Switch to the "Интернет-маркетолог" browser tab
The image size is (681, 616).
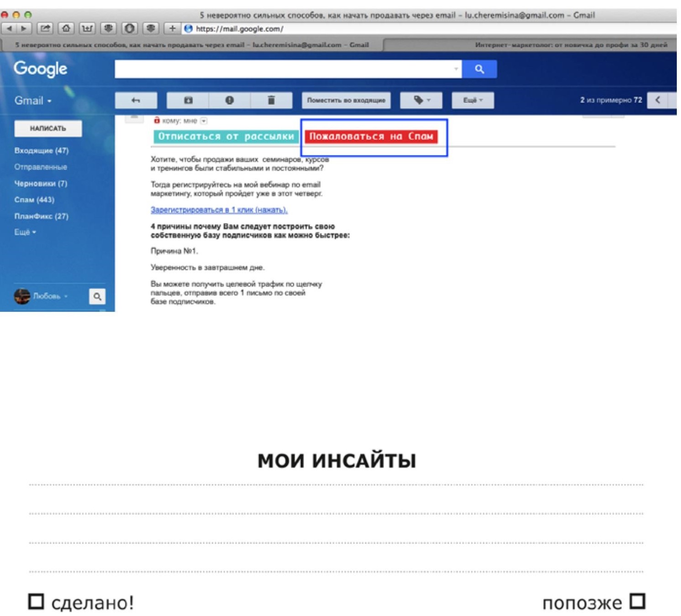tap(570, 45)
